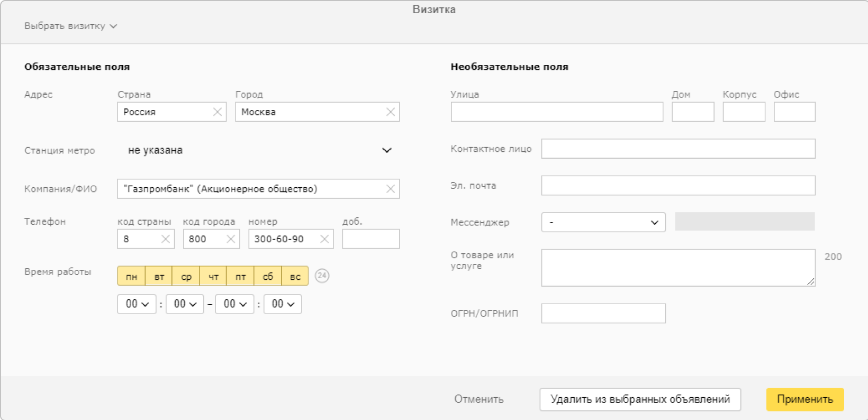The width and height of the screenshot is (868, 420).
Task: Click the Улица input field
Action: pyautogui.click(x=557, y=112)
